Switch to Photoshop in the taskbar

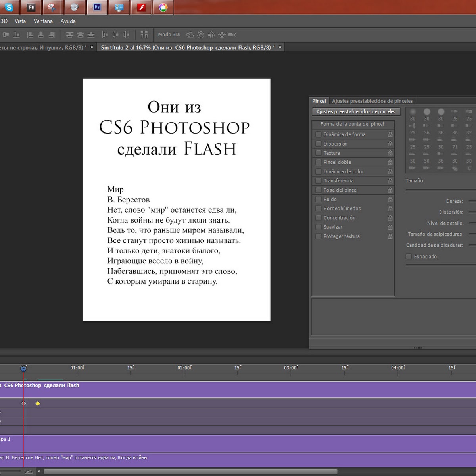(x=97, y=7)
